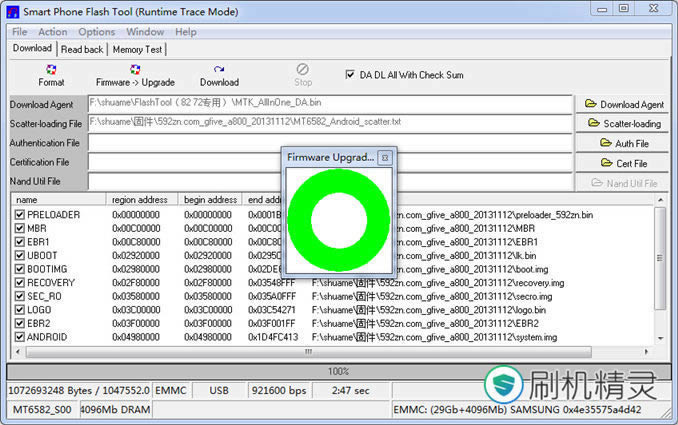This screenshot has height=425, width=678.
Task: Uncheck the RECOVERY partition checkbox
Action: pyautogui.click(x=20, y=283)
